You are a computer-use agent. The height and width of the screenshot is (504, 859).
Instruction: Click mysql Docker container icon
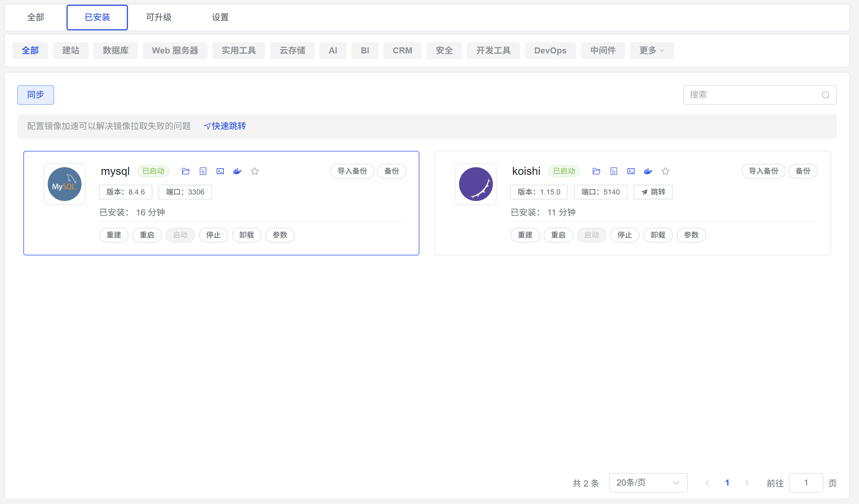[237, 171]
